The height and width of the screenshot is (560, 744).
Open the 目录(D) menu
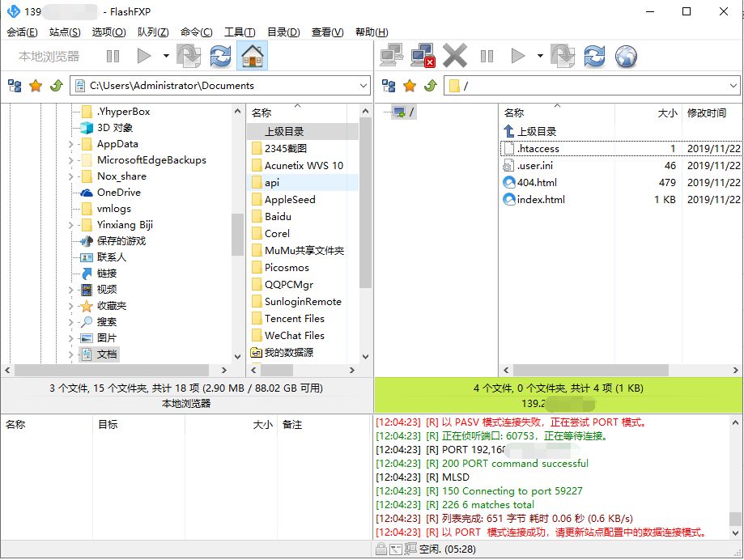point(283,32)
